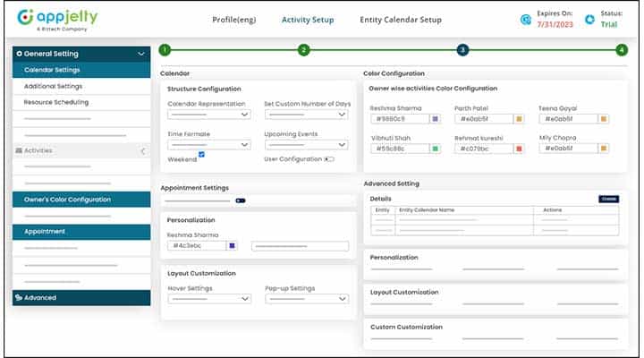The height and width of the screenshot is (358, 644).
Task: Collapse the Activities sidebar section chevron
Action: coord(142,151)
